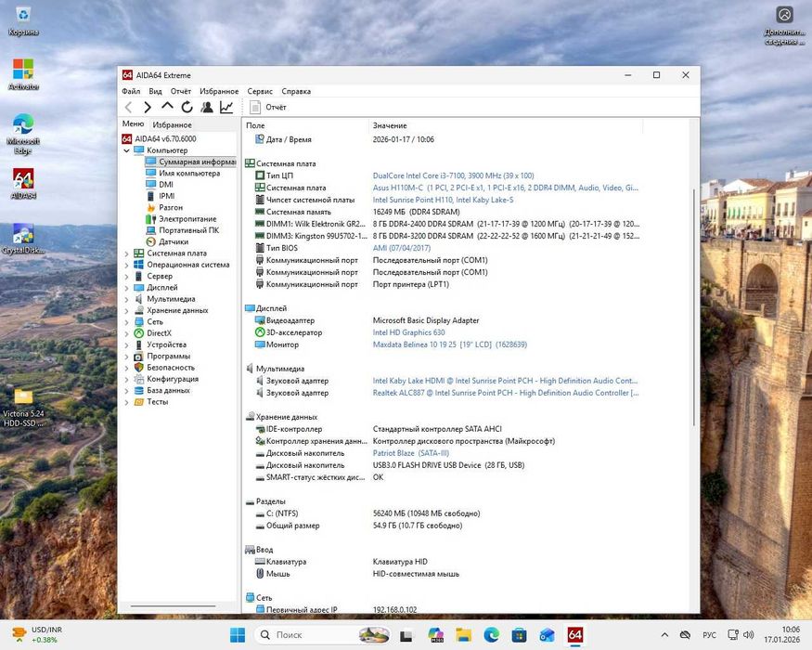The image size is (812, 650).
Task: Expand the Системная плата tree node
Action: (126, 253)
